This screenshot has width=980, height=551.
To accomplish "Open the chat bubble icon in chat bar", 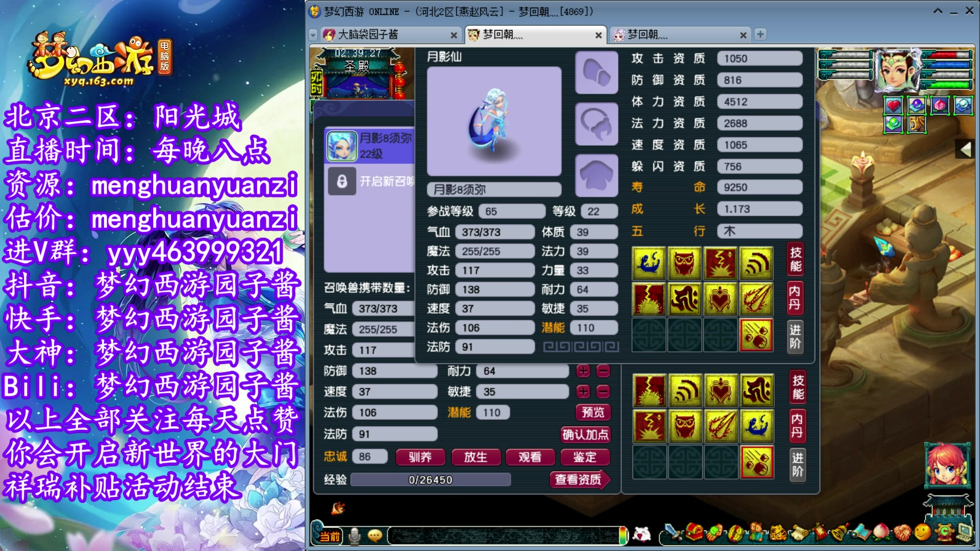I will (375, 536).
